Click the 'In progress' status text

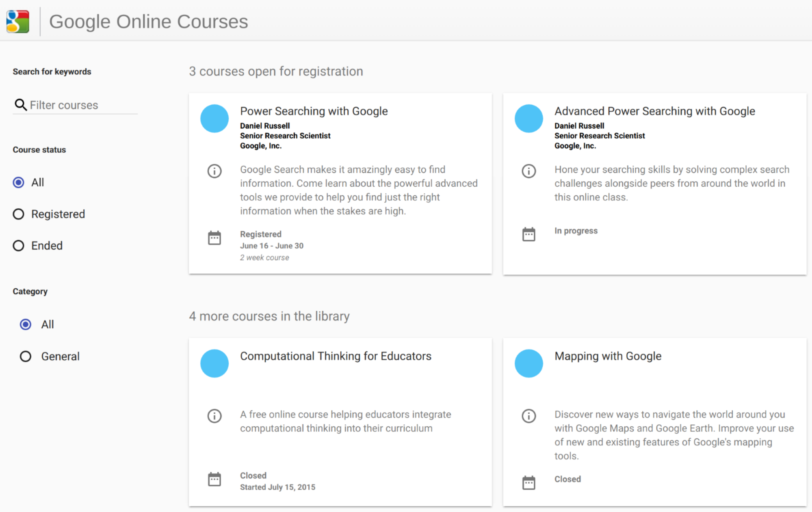coord(576,231)
